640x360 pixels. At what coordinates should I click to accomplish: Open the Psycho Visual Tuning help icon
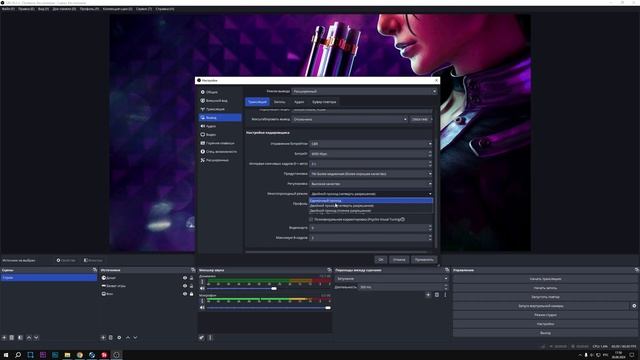402,219
